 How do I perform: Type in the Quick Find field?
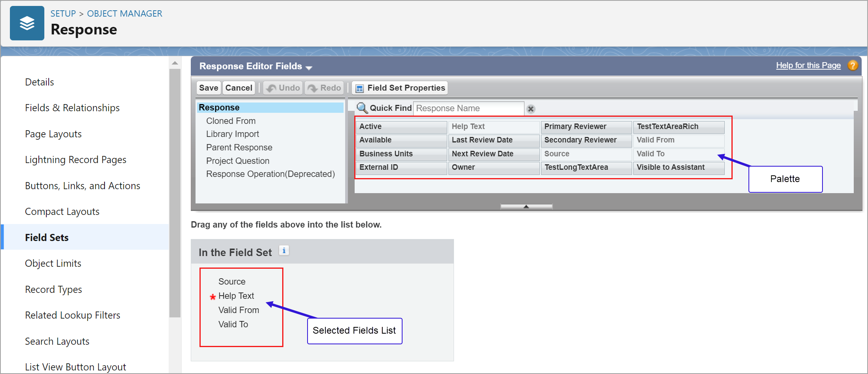pos(468,108)
